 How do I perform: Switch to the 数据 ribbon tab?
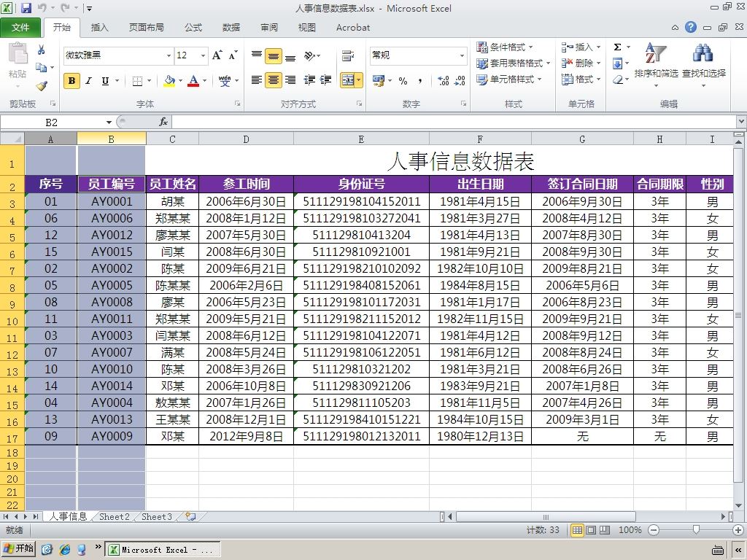(x=231, y=28)
